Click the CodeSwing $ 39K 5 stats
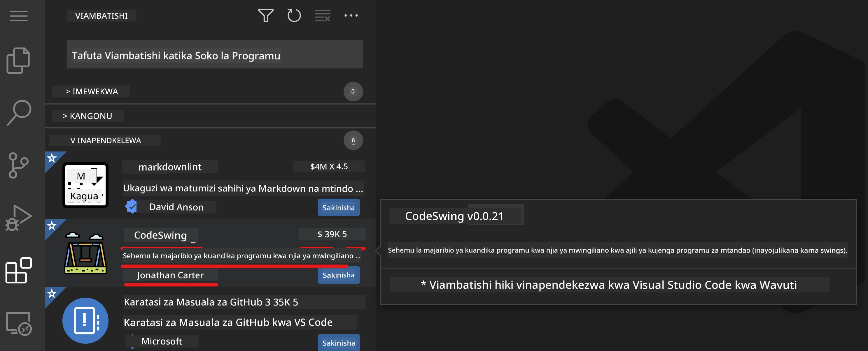868x351 pixels. pyautogui.click(x=332, y=234)
